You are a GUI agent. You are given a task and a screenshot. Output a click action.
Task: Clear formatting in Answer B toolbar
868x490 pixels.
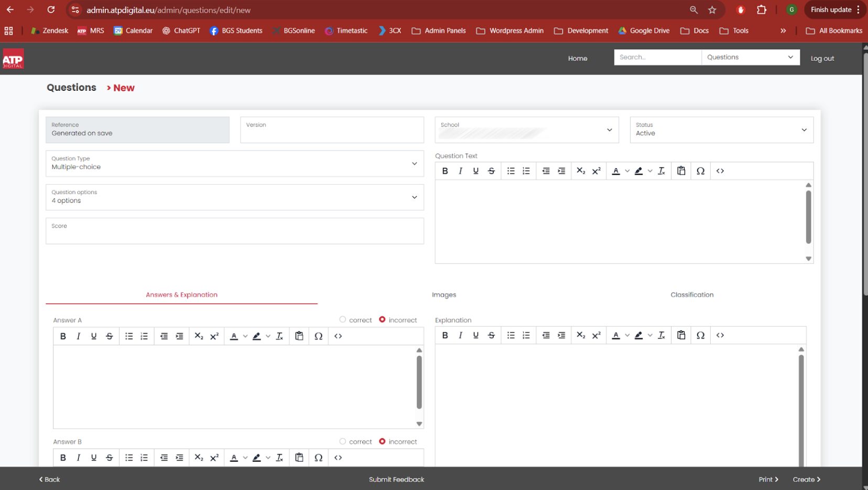point(279,457)
